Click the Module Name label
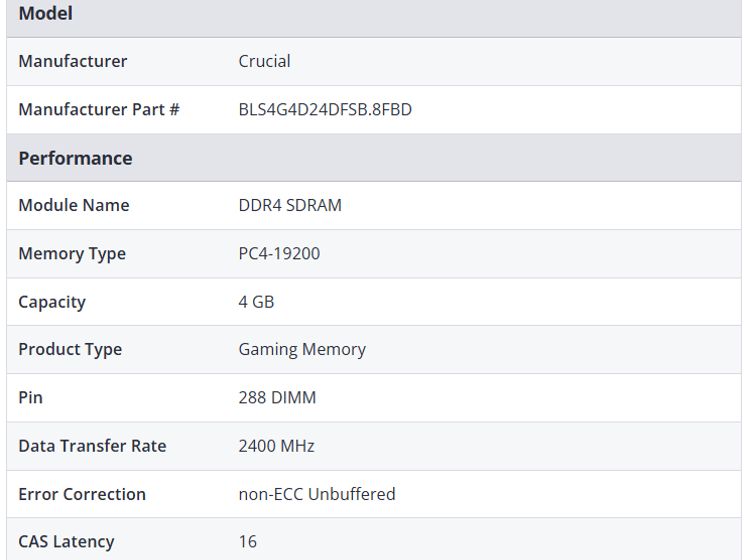 click(x=74, y=205)
